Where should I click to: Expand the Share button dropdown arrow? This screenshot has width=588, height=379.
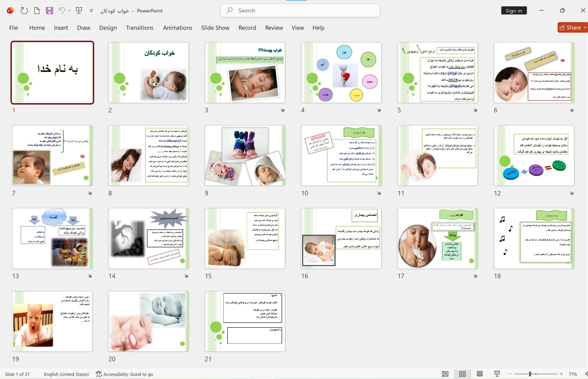tap(585, 28)
